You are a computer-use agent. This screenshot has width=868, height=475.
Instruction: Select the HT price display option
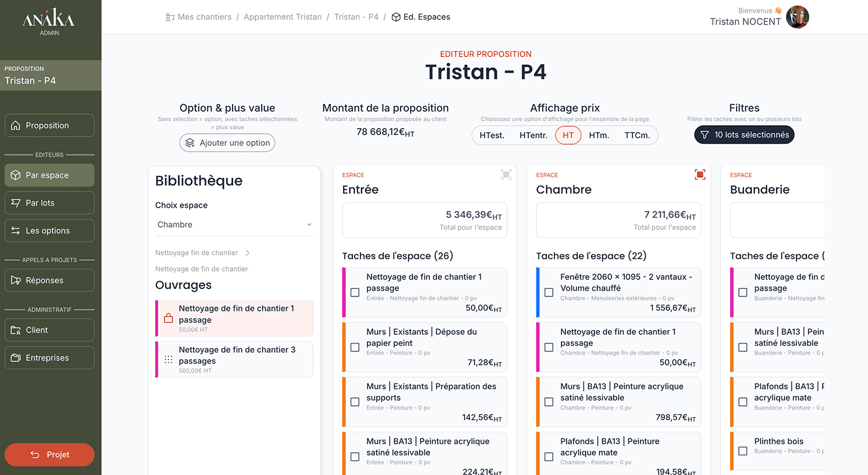[x=568, y=135]
